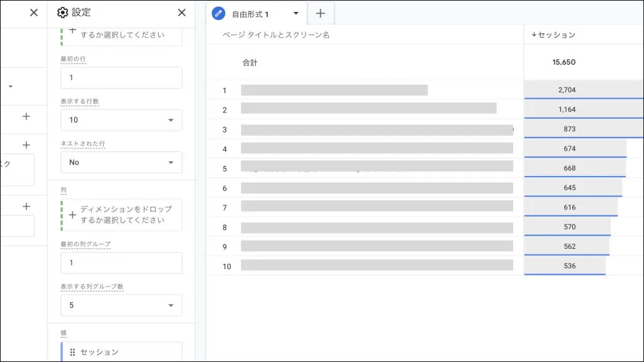Click the 表示する列グループ数 label
The height and width of the screenshot is (362, 644).
point(92,287)
